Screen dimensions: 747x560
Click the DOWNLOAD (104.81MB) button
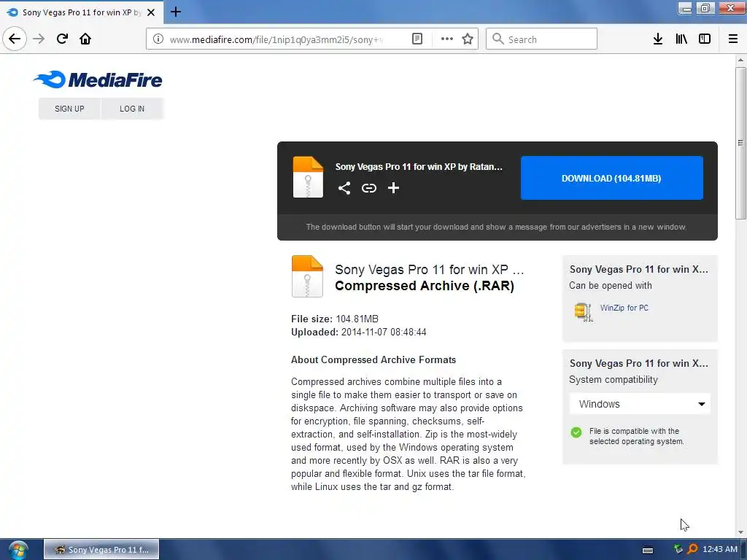[612, 178]
